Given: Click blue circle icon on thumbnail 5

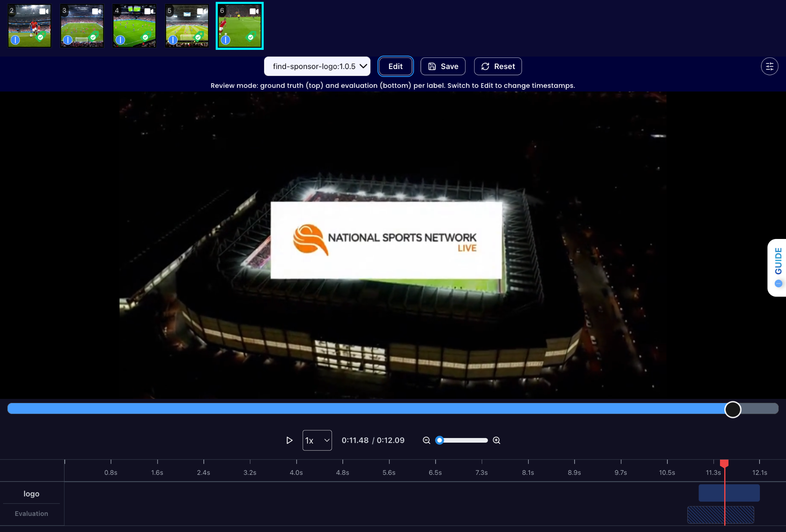Looking at the screenshot, I should click(173, 40).
